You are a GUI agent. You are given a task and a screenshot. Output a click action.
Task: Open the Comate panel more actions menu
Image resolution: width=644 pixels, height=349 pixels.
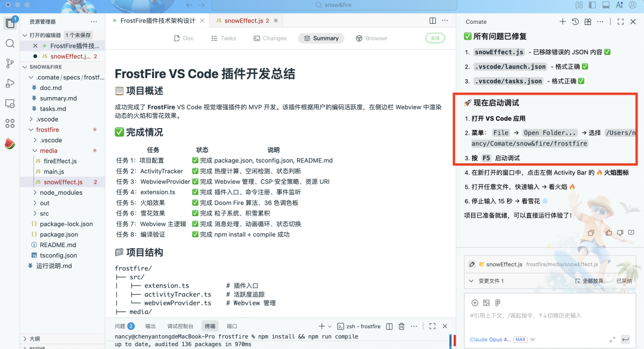[x=600, y=21]
